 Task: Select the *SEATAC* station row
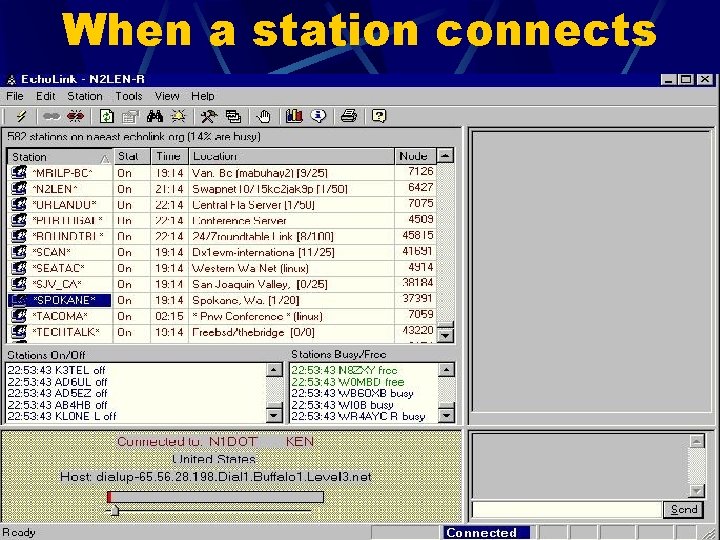[x=222, y=268]
